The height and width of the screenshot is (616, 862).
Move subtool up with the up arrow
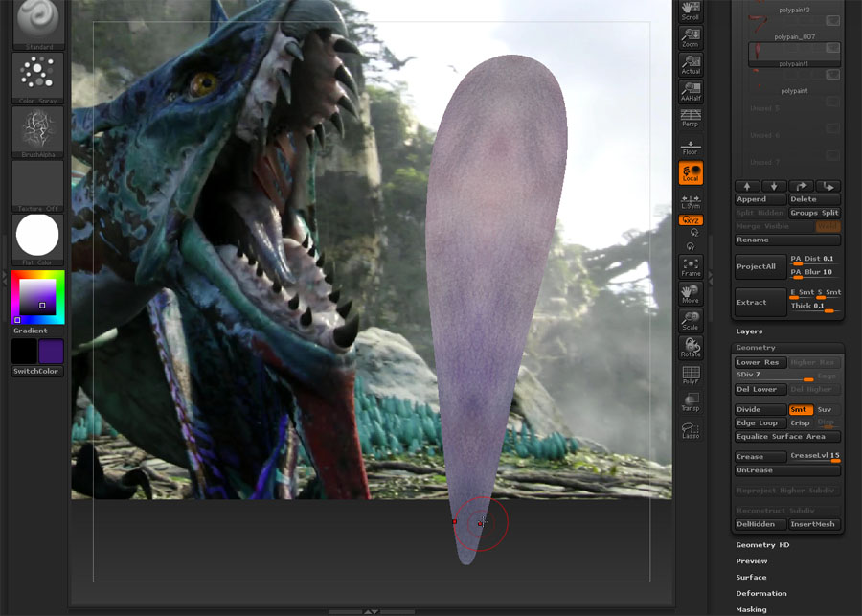tap(748, 186)
